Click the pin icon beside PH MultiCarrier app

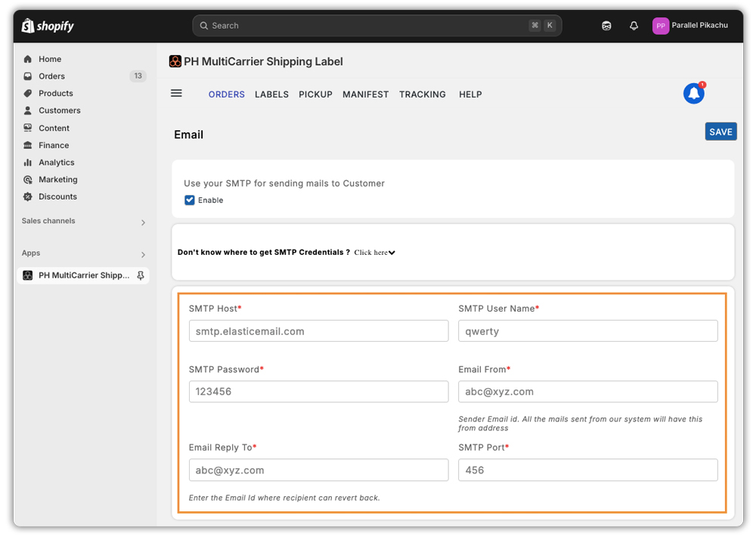click(141, 275)
